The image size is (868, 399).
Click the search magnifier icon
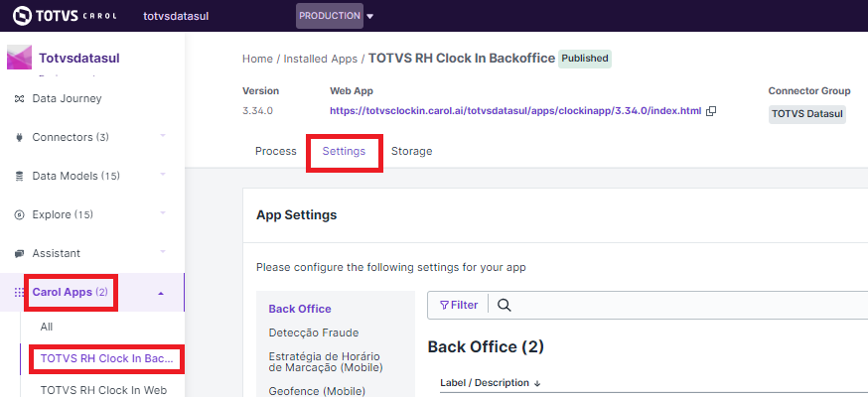pyautogui.click(x=504, y=305)
